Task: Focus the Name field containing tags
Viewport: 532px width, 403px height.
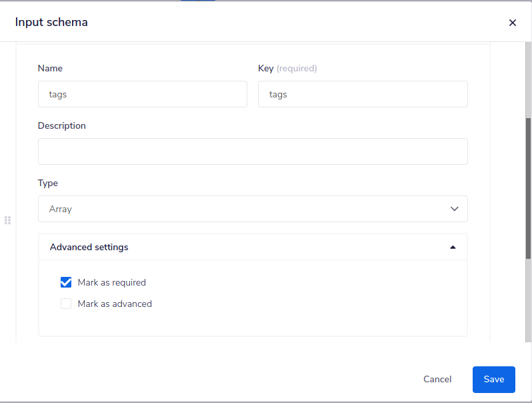Action: pyautogui.click(x=142, y=94)
